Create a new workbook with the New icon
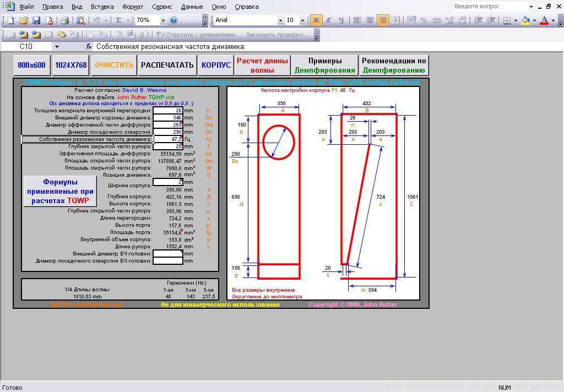The width and height of the screenshot is (564, 392). pyautogui.click(x=11, y=20)
